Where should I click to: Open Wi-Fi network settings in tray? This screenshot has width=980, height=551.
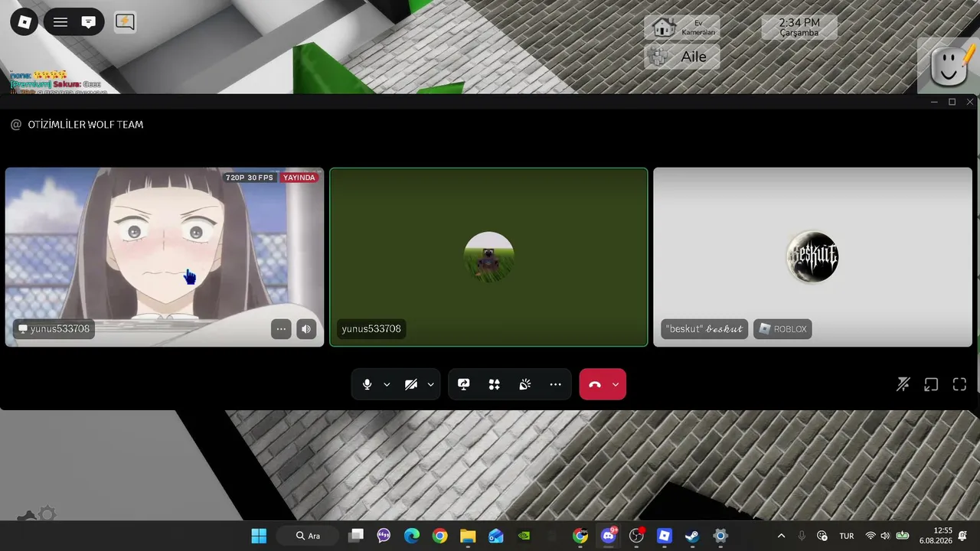coord(871,536)
